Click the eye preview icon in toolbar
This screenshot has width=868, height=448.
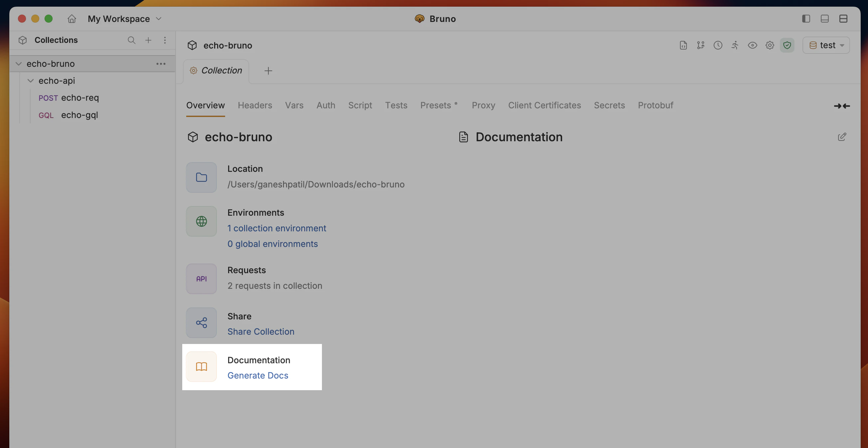[x=752, y=45]
